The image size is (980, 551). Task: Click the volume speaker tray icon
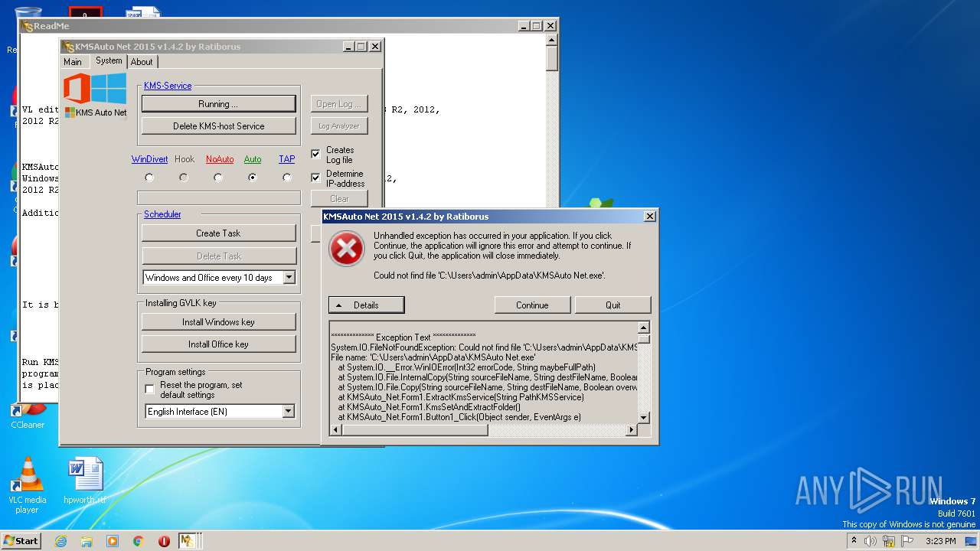pyautogui.click(x=871, y=541)
